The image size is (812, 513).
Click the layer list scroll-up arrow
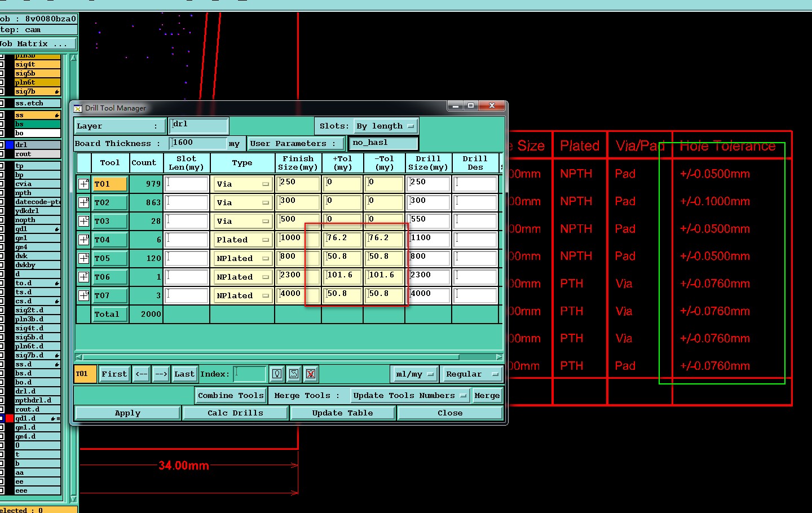(73, 58)
